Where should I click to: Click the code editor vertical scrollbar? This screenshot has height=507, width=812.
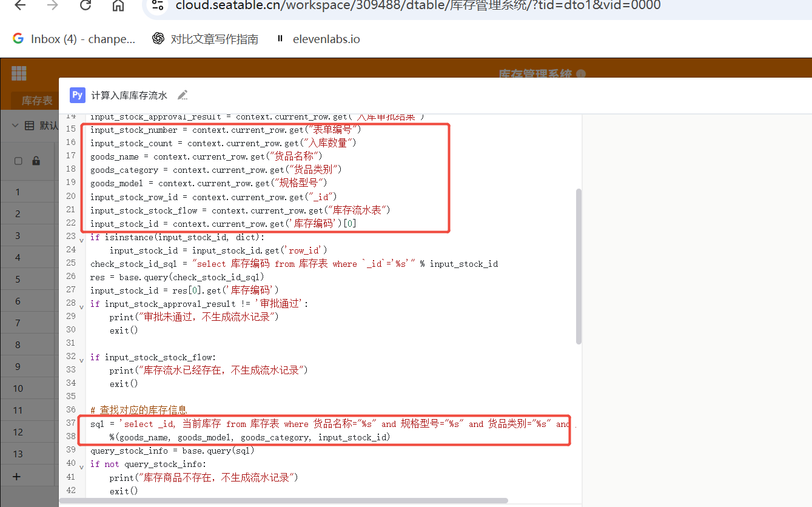click(579, 267)
